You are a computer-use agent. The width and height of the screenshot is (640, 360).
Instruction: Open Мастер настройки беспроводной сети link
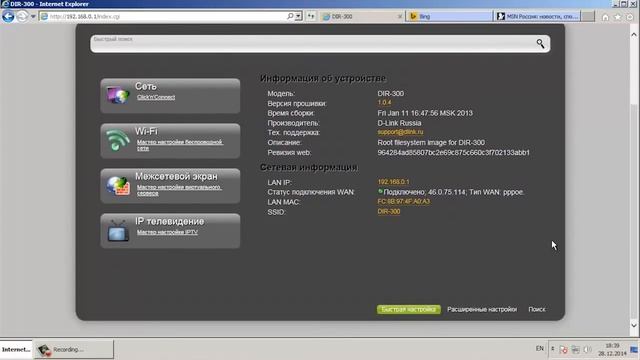[180, 145]
